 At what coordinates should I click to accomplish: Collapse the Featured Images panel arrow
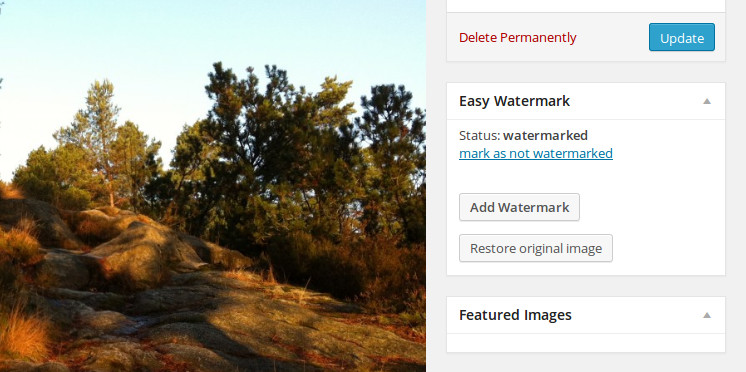coord(707,315)
